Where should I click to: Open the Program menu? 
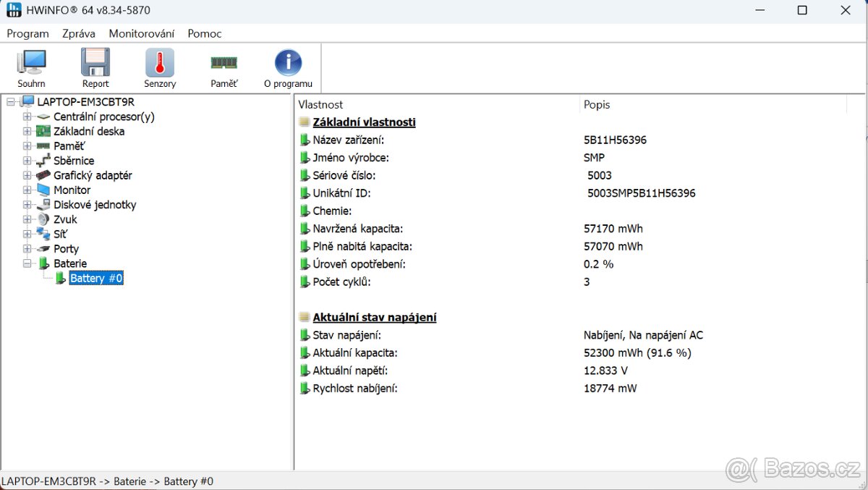[27, 33]
